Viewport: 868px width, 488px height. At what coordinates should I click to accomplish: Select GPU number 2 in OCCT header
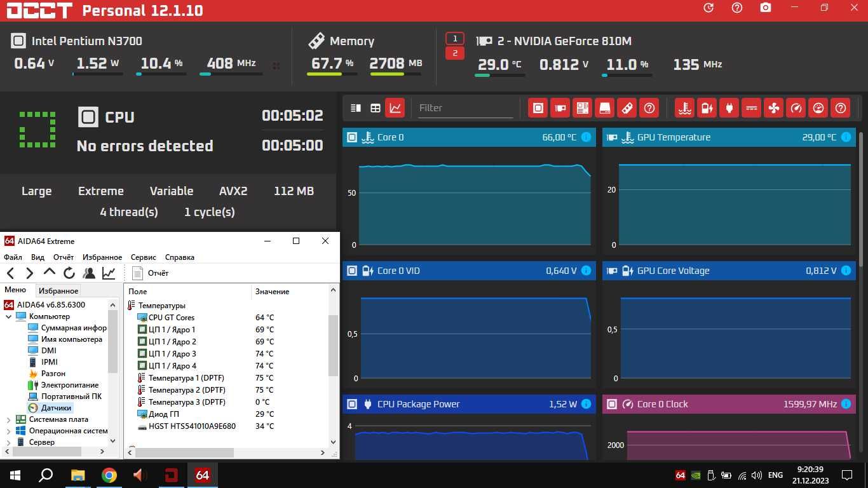455,53
